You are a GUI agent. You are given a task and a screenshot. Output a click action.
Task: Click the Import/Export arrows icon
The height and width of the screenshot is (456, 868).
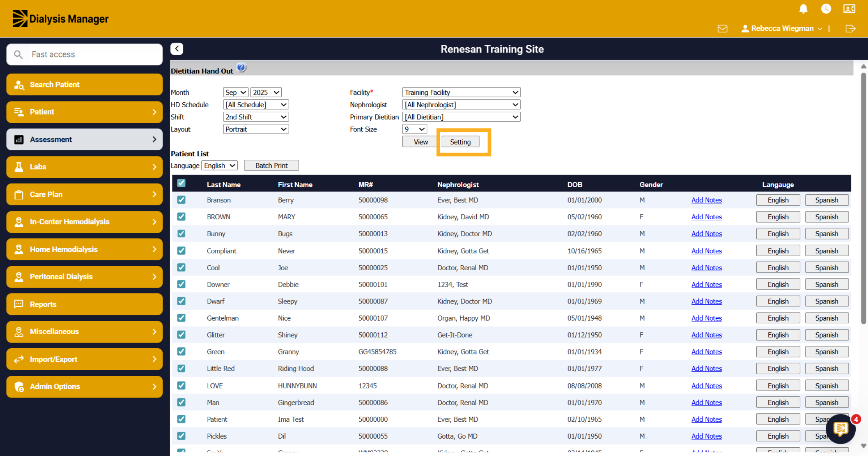click(x=19, y=360)
